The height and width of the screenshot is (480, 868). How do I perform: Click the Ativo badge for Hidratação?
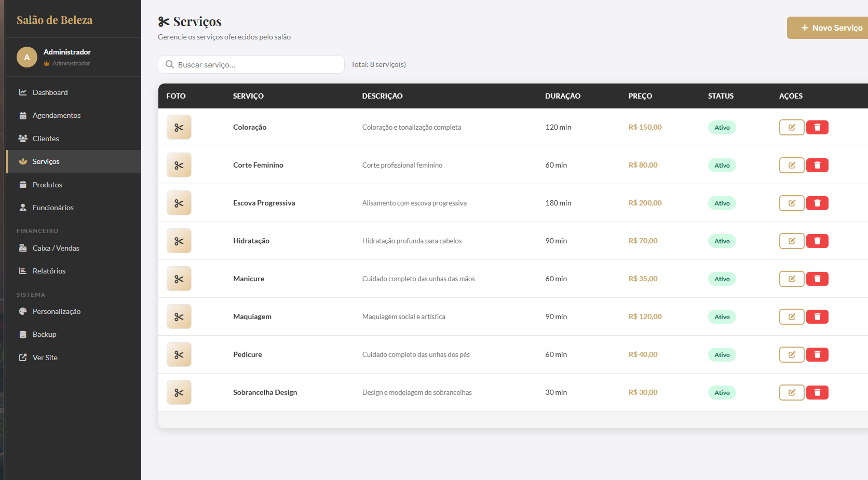click(x=722, y=241)
